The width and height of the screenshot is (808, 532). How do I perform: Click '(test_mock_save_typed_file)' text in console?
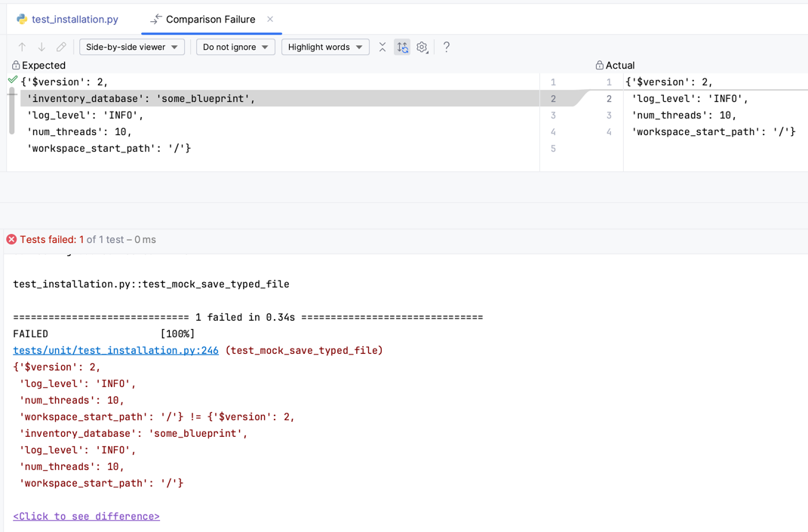tap(304, 351)
